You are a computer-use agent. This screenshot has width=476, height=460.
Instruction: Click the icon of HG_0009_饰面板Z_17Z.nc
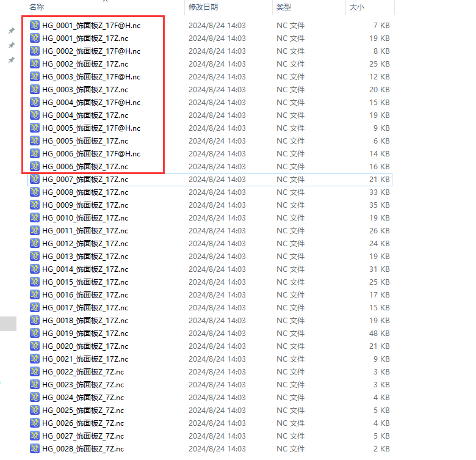point(35,205)
